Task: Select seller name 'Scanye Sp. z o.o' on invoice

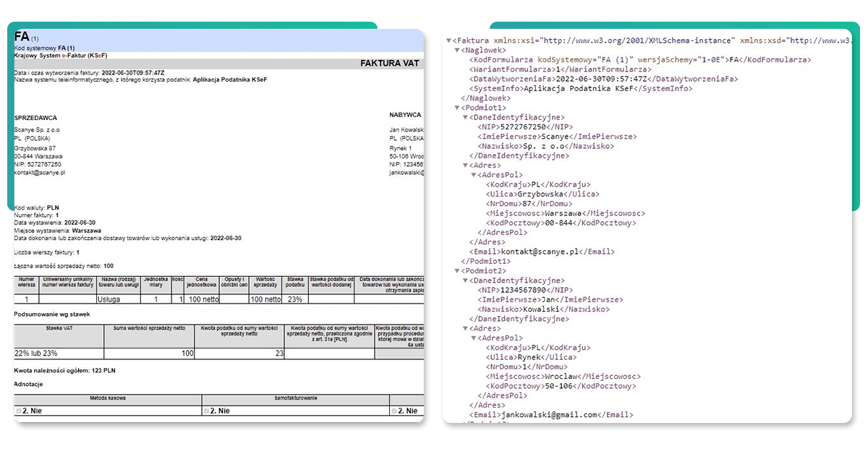Action: click(37, 129)
